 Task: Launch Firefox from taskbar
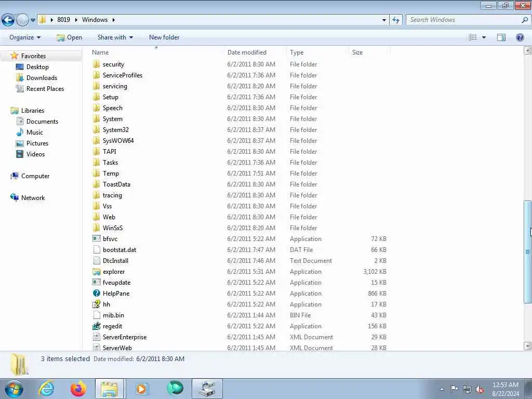coord(78,389)
